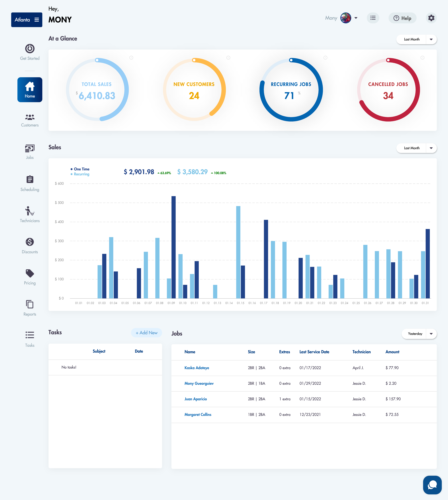The width and height of the screenshot is (448, 500).
Task: Click the Add New task button
Action: [147, 333]
